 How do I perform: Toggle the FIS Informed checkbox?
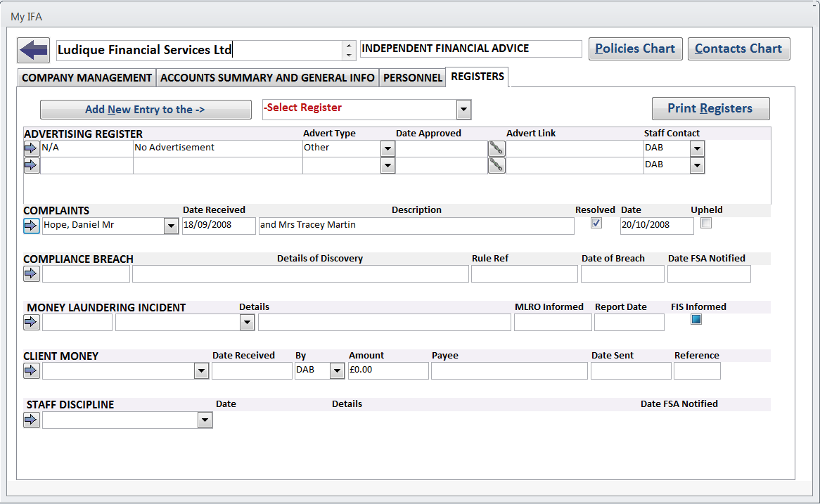coord(696,319)
